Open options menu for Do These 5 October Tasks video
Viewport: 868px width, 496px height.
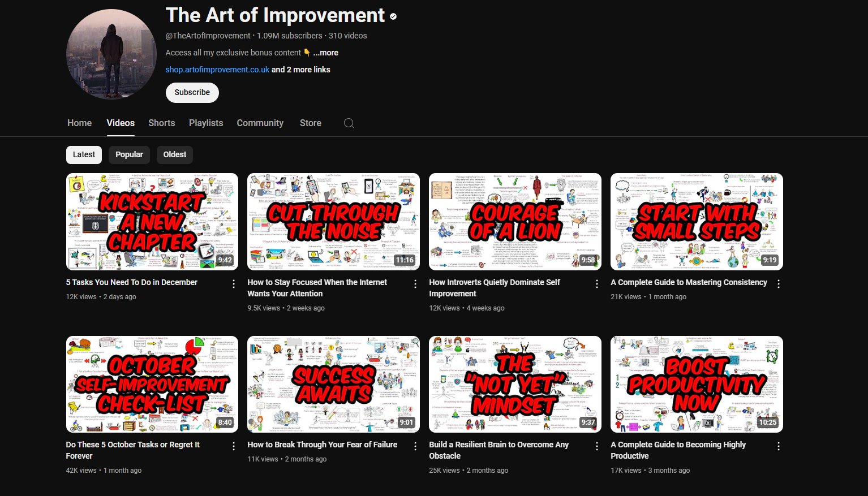(234, 446)
